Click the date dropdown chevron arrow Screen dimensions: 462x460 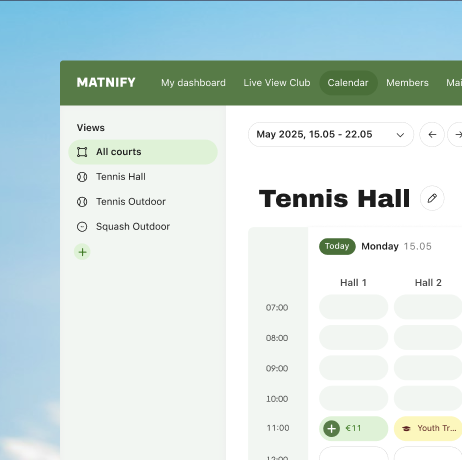coord(400,135)
